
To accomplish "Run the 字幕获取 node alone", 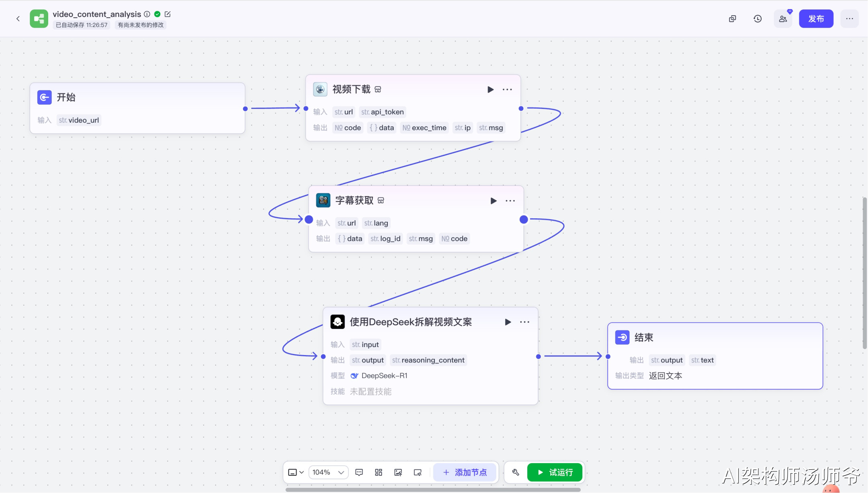I will coord(493,201).
